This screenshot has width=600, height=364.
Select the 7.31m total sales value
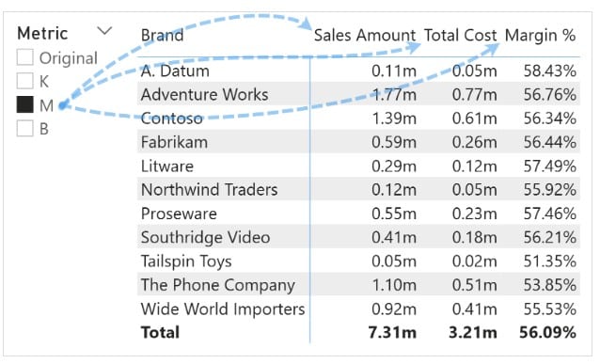pos(392,333)
